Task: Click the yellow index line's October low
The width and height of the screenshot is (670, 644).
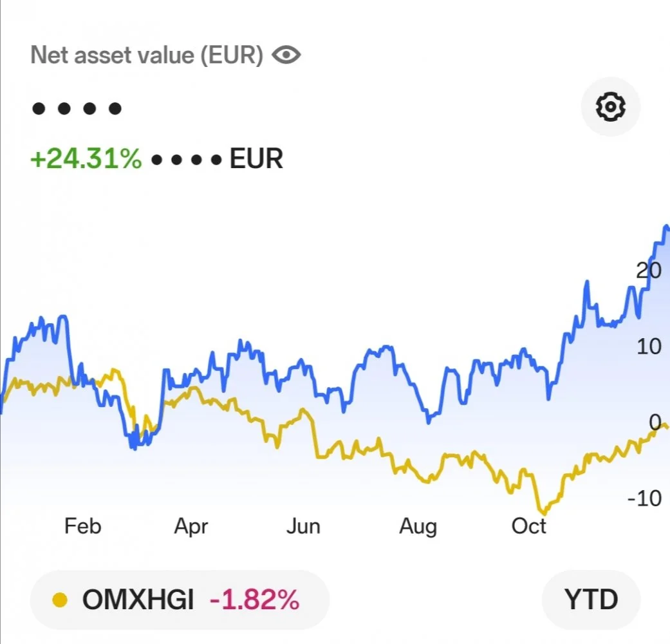Action: (543, 513)
